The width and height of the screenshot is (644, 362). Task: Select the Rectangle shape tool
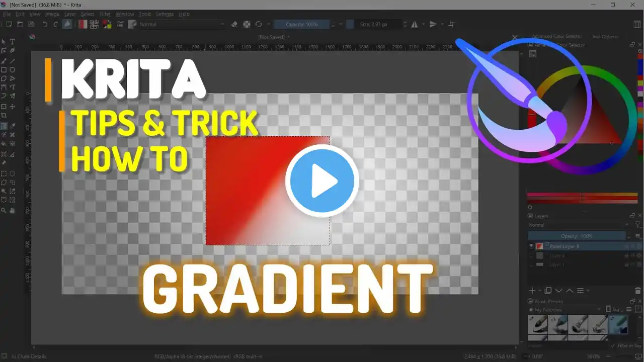pyautogui.click(x=4, y=70)
